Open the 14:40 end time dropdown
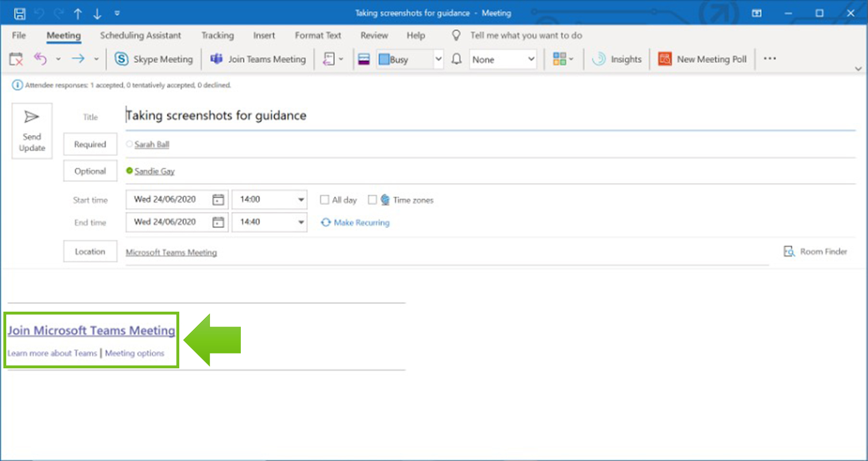This screenshot has height=461, width=868. click(301, 222)
